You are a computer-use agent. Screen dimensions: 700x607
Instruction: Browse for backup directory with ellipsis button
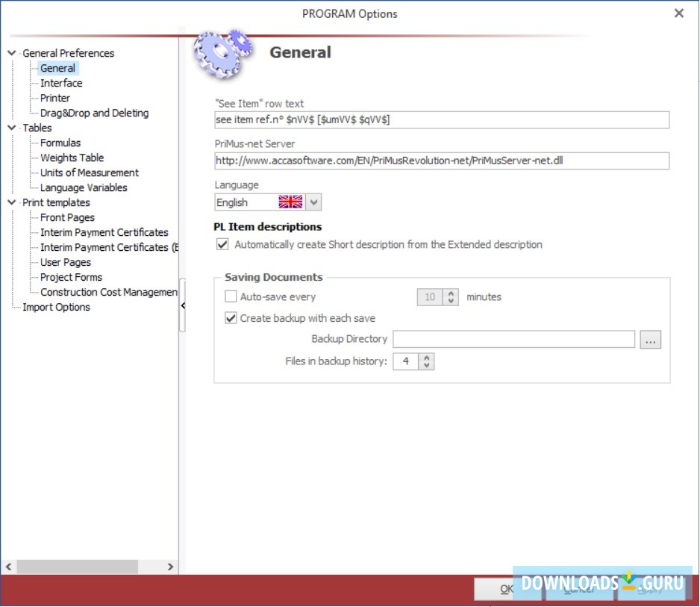coord(651,340)
